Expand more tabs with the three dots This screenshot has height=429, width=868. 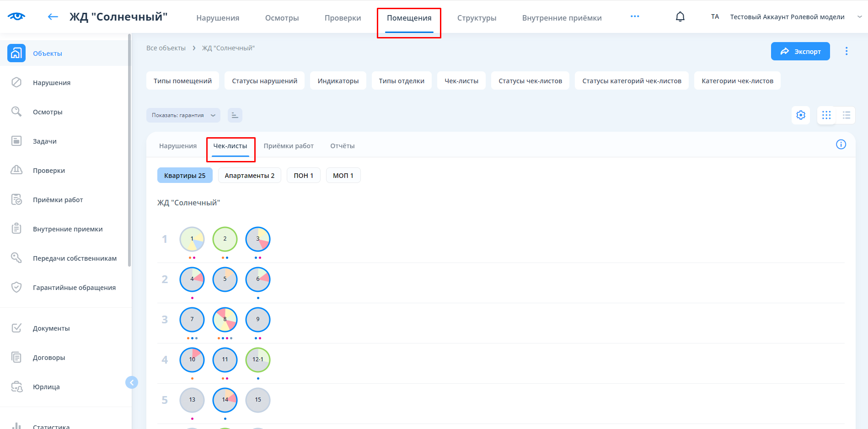(635, 16)
